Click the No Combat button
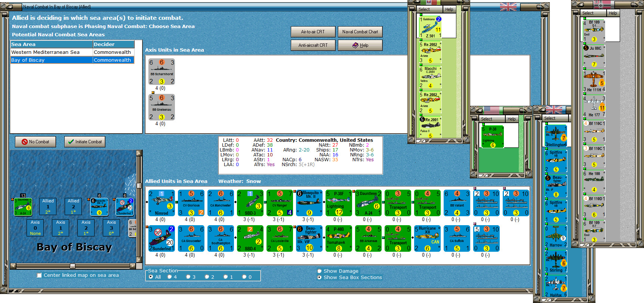The width and height of the screenshot is (644, 303). tap(36, 142)
